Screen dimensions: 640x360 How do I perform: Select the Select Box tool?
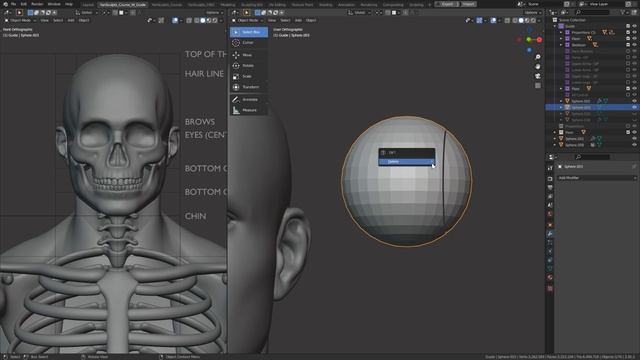249,32
